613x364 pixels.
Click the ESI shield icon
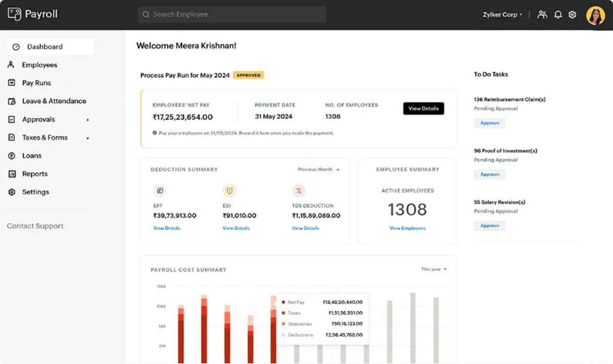click(229, 191)
